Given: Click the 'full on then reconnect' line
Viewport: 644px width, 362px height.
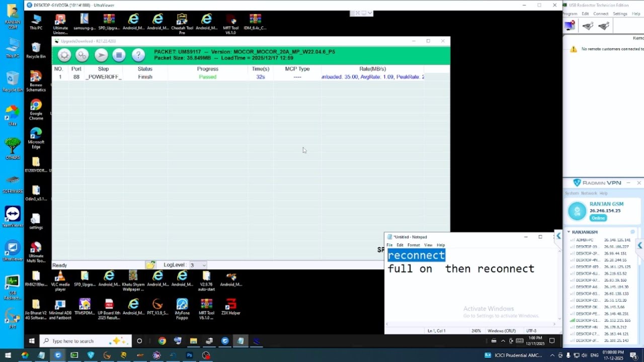Looking at the screenshot, I should coord(461,268).
